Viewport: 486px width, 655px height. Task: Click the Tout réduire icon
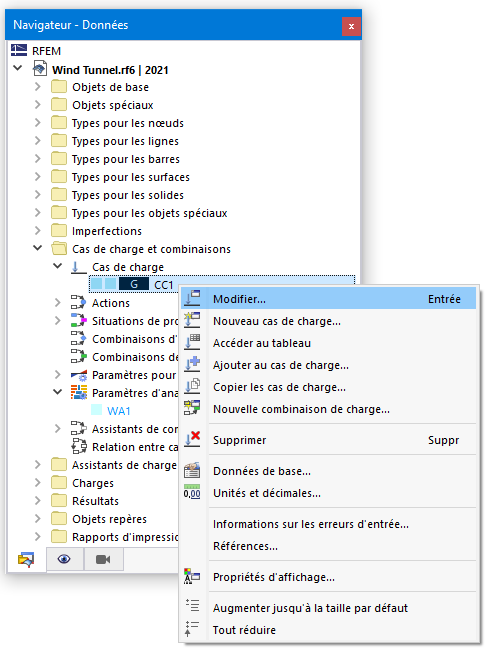point(192,629)
